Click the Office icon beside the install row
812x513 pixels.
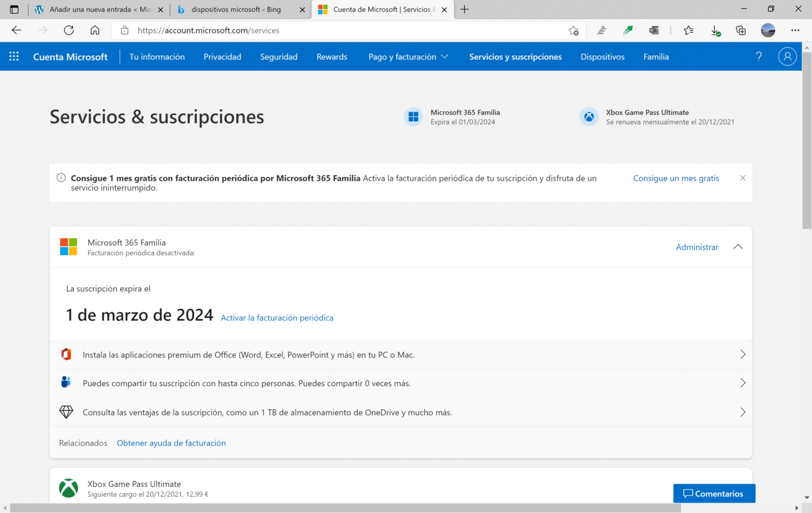(66, 354)
